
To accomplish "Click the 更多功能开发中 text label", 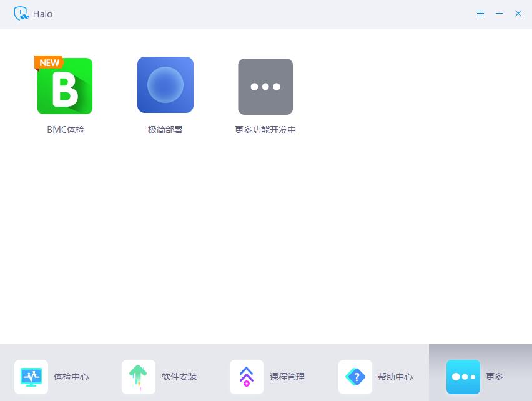I will [x=265, y=130].
